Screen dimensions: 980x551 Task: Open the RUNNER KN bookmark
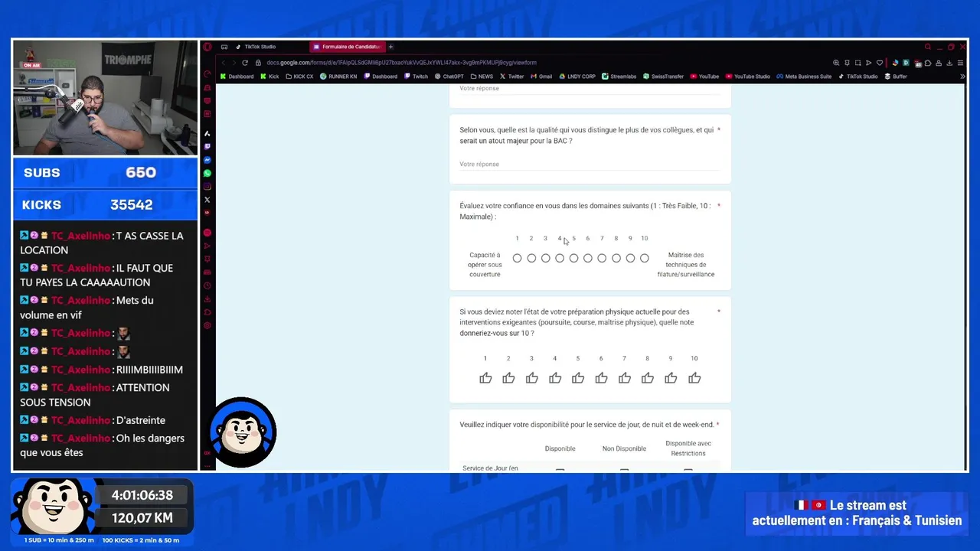click(x=338, y=77)
